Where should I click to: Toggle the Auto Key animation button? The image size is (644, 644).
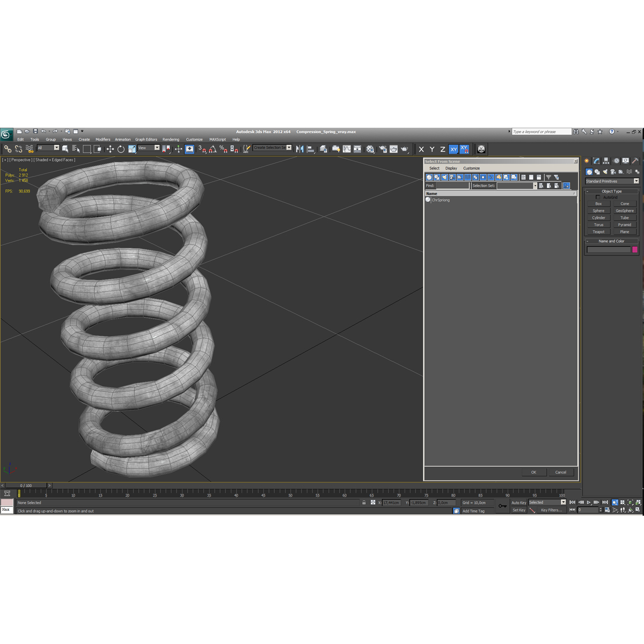coord(518,502)
